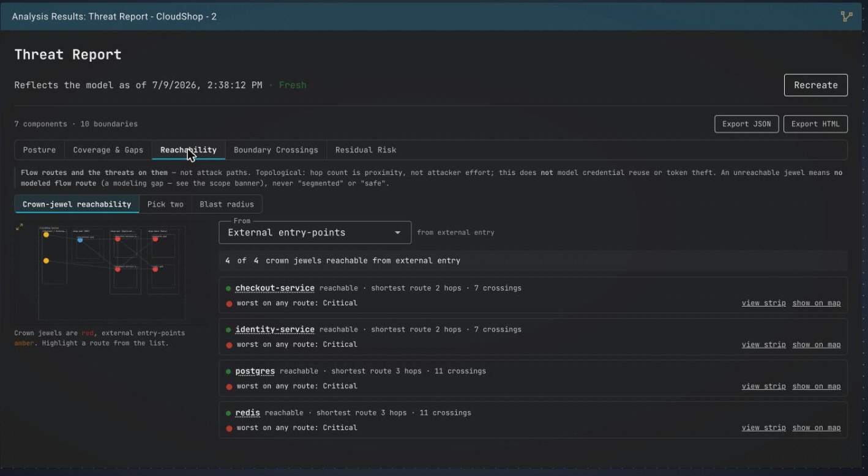868x476 pixels.
Task: Select the Boundary Crossings tab
Action: coord(275,150)
